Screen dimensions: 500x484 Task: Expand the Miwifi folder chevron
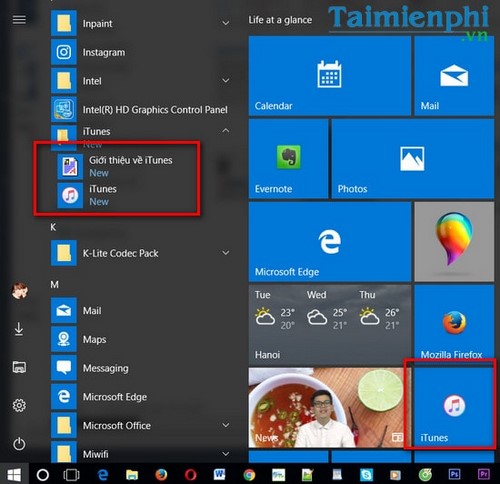click(x=226, y=454)
